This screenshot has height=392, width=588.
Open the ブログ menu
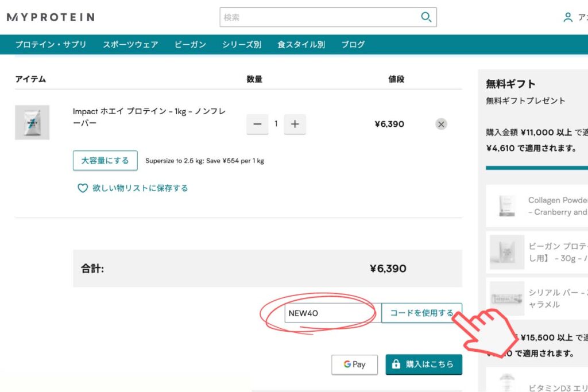(353, 45)
